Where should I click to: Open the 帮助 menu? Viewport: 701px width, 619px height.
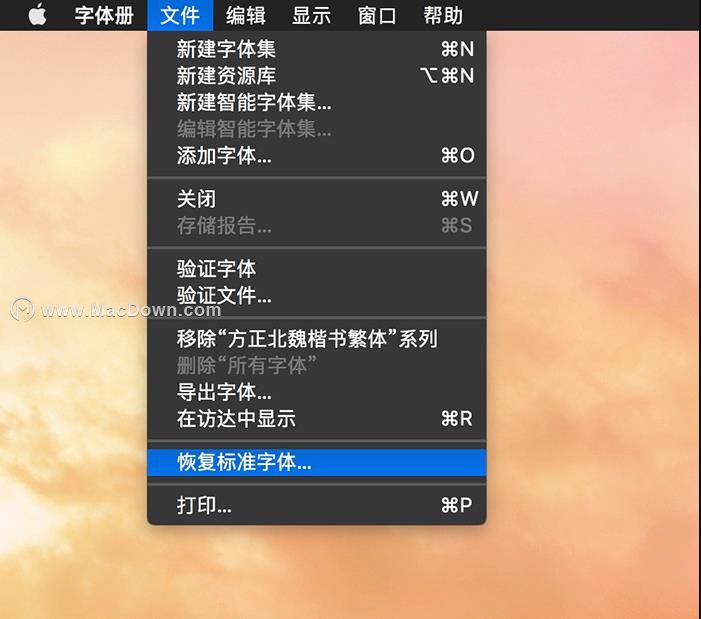tap(443, 15)
